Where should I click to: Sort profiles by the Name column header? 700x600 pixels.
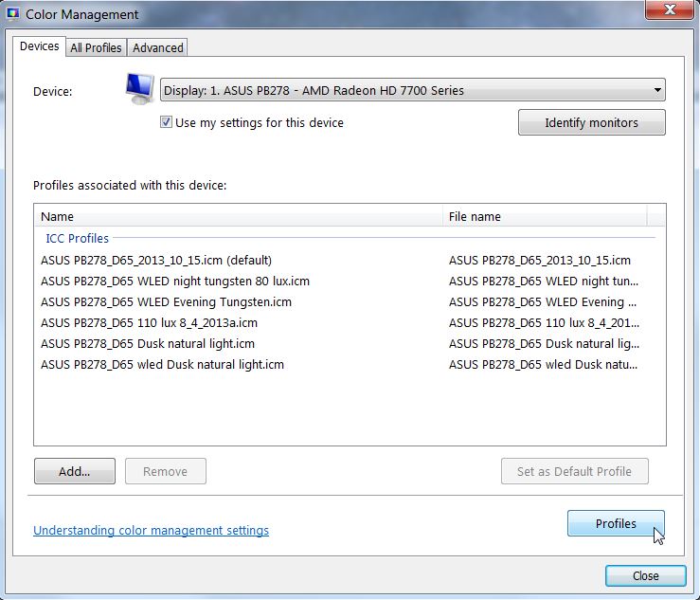[237, 216]
